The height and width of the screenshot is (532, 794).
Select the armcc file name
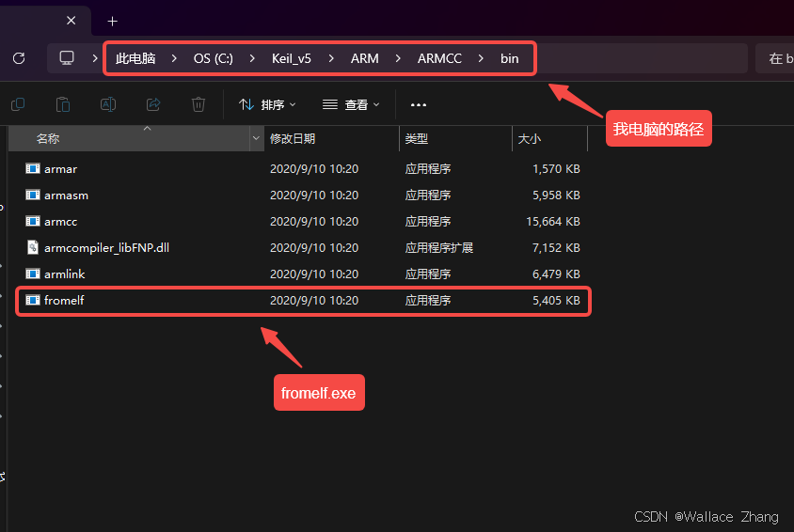click(61, 222)
